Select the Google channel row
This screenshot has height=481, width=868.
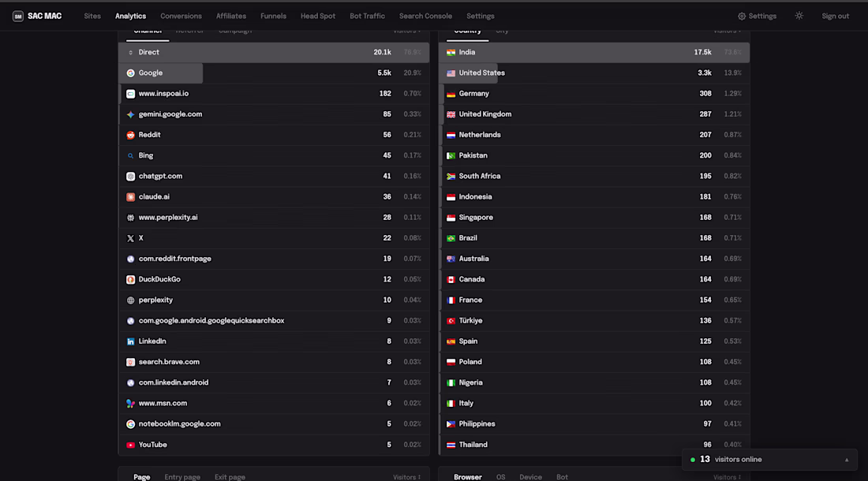point(274,73)
